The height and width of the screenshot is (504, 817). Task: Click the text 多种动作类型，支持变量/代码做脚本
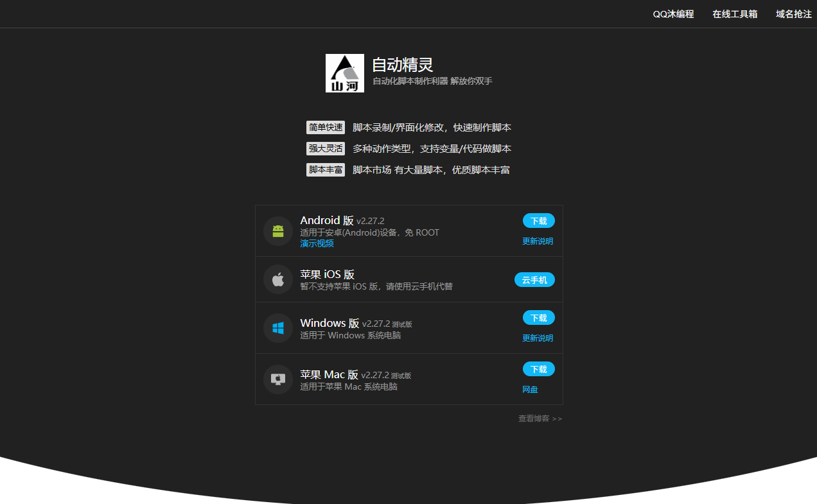click(432, 149)
